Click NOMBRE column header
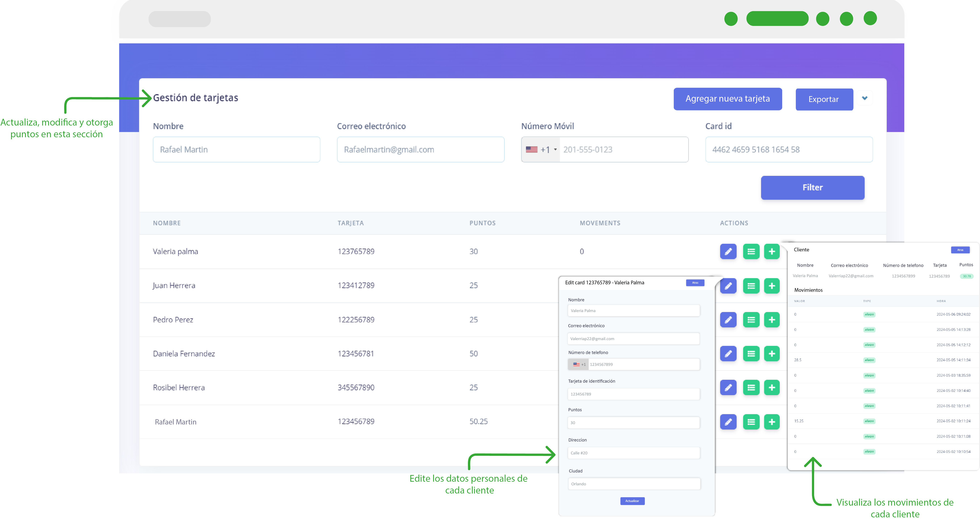980x519 pixels. coord(167,223)
